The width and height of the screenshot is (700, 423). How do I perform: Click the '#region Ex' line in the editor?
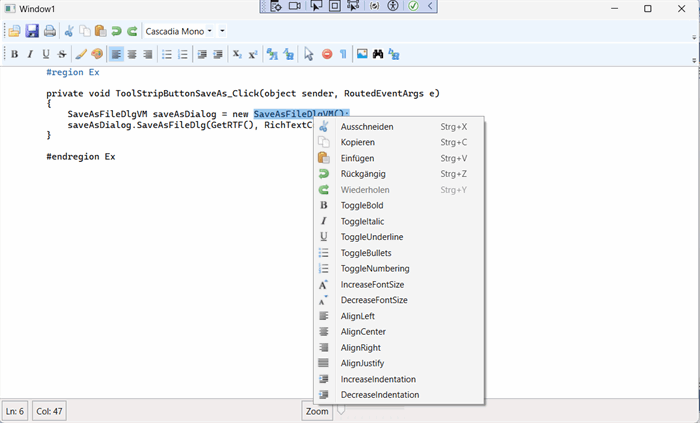click(x=73, y=72)
